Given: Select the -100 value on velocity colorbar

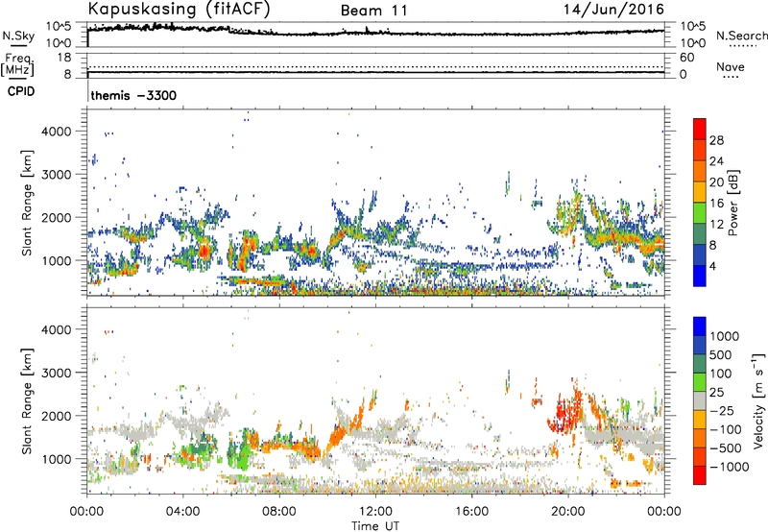Looking at the screenshot, I should (x=725, y=429).
